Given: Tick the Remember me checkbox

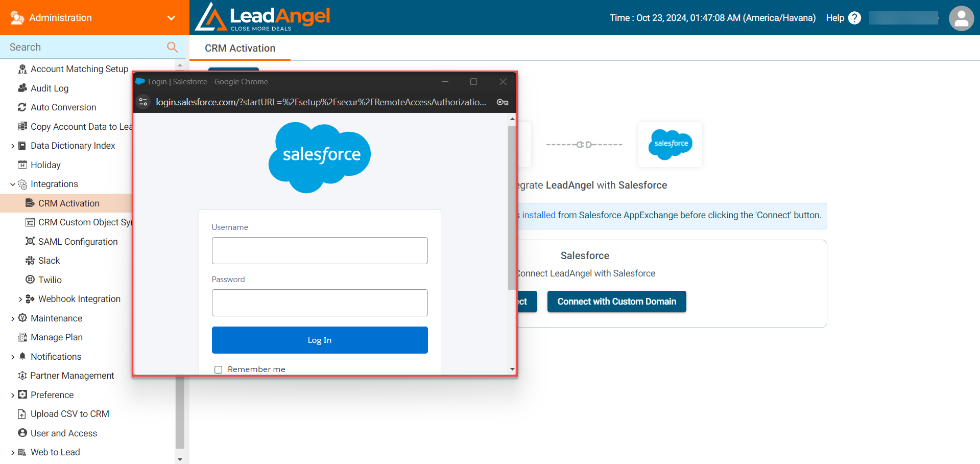Looking at the screenshot, I should click(219, 369).
